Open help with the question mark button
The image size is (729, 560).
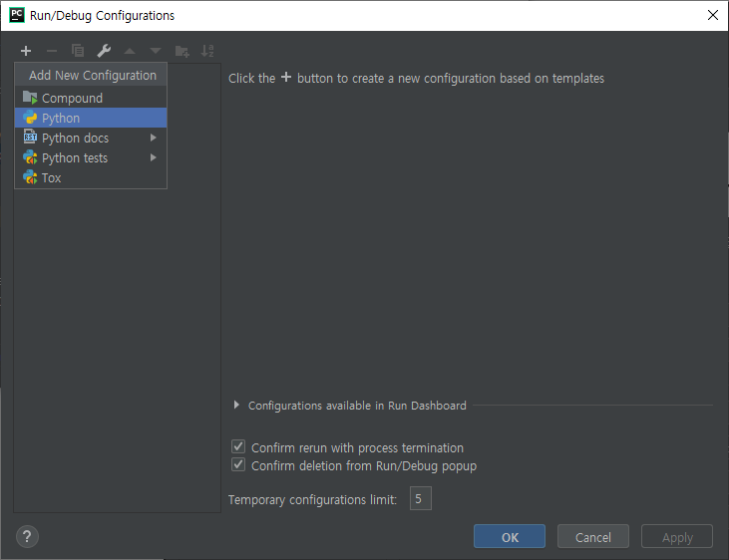tap(28, 537)
